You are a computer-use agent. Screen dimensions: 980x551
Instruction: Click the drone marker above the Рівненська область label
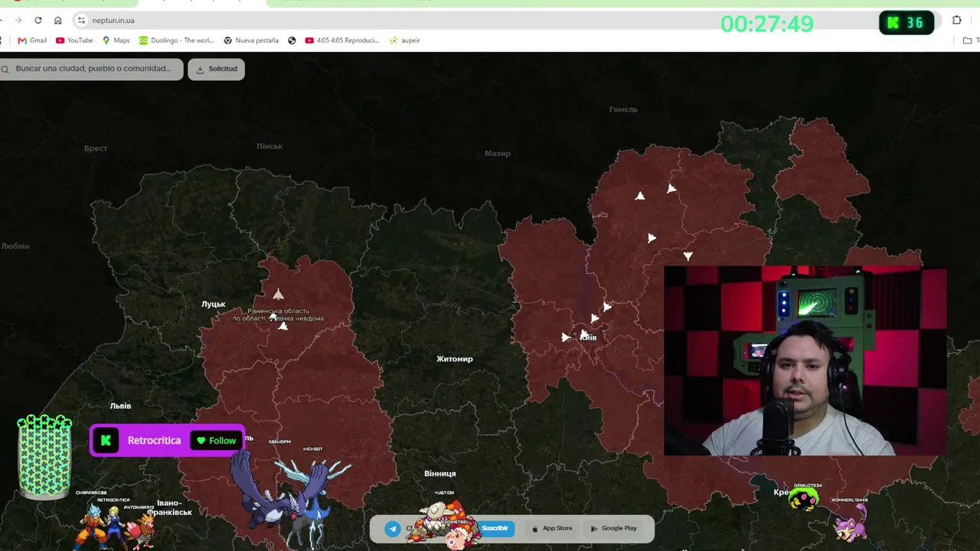click(278, 295)
